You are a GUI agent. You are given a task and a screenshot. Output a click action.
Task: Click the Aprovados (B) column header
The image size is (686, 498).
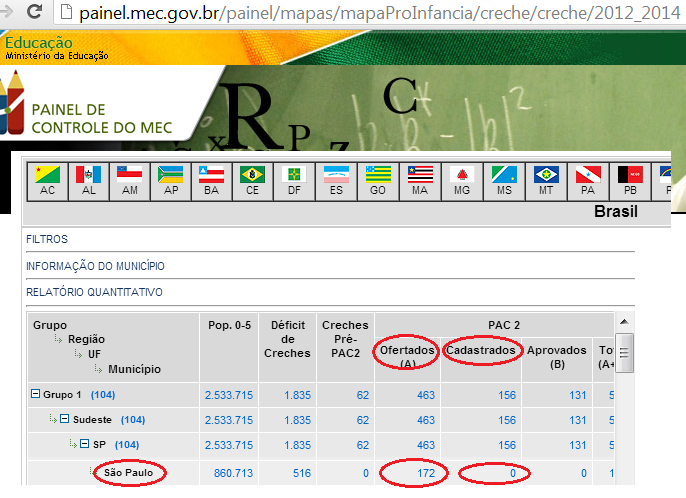pos(556,357)
